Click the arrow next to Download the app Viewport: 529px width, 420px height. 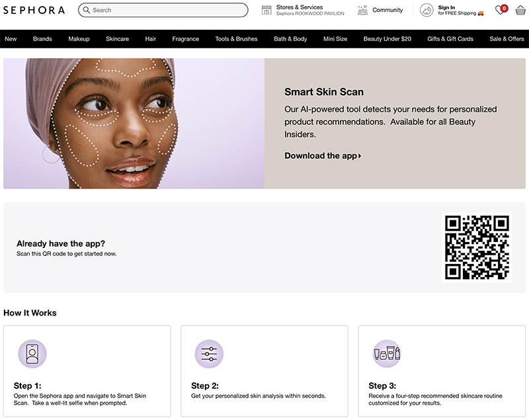[x=360, y=156]
